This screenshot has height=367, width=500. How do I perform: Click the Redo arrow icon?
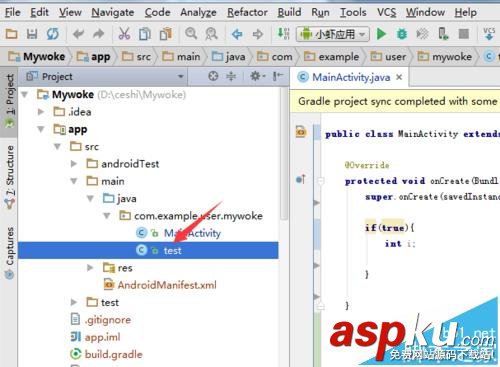[99, 34]
